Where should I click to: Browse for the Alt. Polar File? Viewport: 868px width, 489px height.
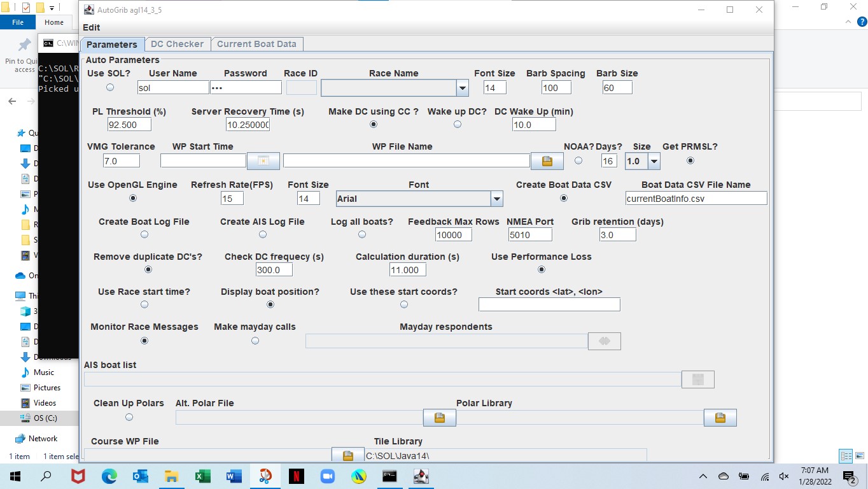(439, 418)
